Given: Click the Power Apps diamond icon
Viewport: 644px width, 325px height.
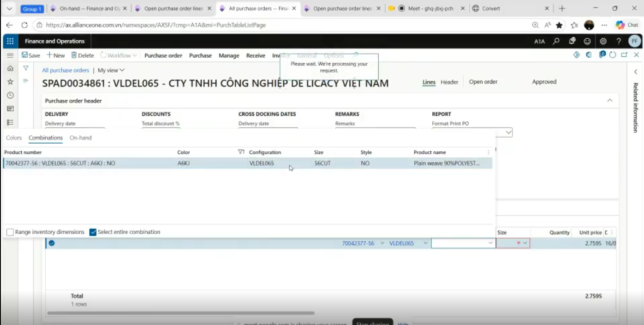Looking at the screenshot, I should coord(577,55).
